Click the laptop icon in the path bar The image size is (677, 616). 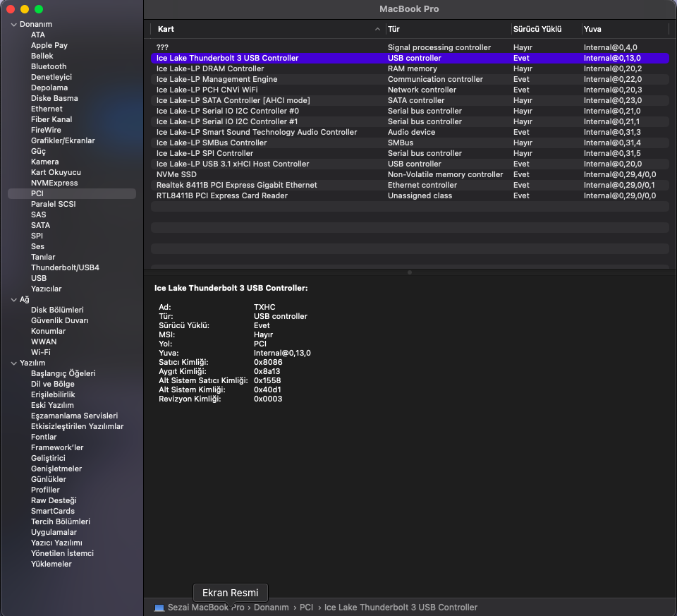159,608
